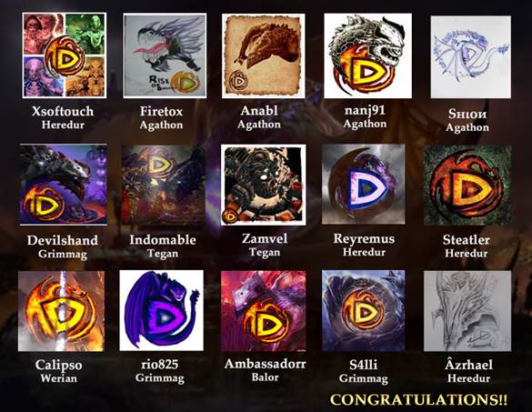Select Anabl's parchment dragon artwork
This screenshot has height=412, width=532.
click(264, 55)
